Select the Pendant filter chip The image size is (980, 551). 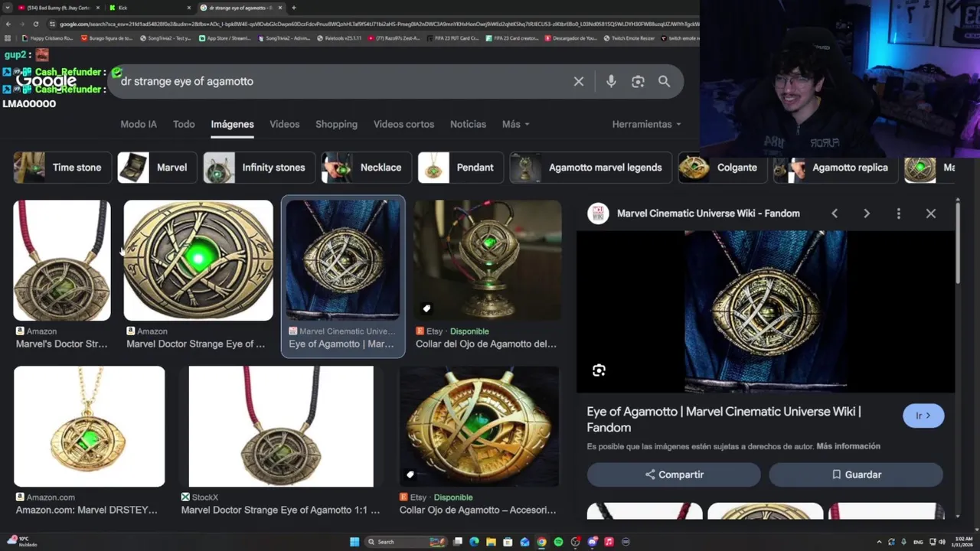point(460,168)
